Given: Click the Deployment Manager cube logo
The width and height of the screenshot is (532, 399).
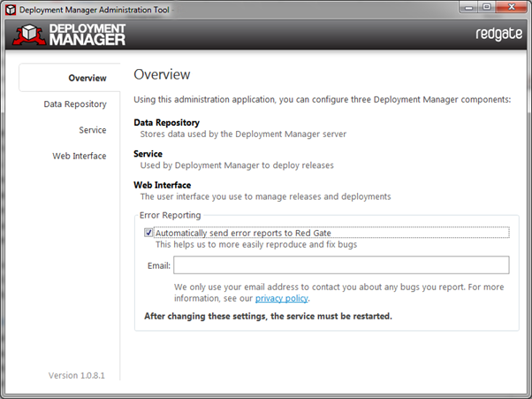Looking at the screenshot, I should pyautogui.click(x=29, y=35).
